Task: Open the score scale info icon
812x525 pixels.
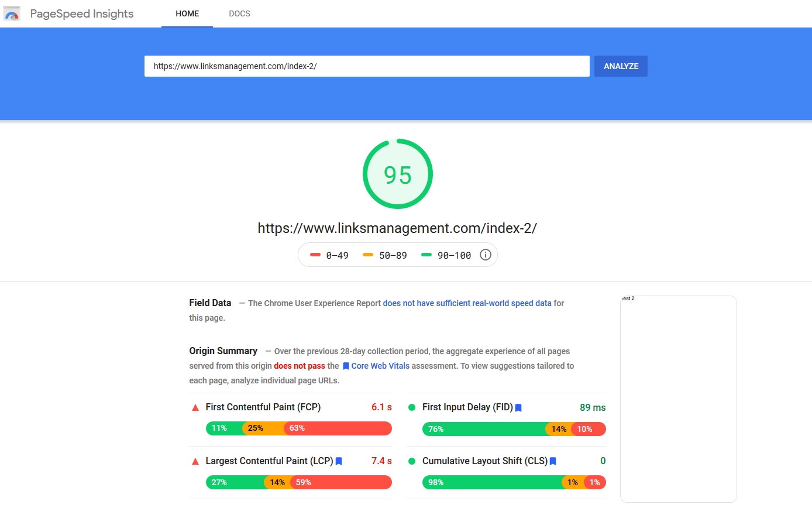Action: pyautogui.click(x=486, y=255)
